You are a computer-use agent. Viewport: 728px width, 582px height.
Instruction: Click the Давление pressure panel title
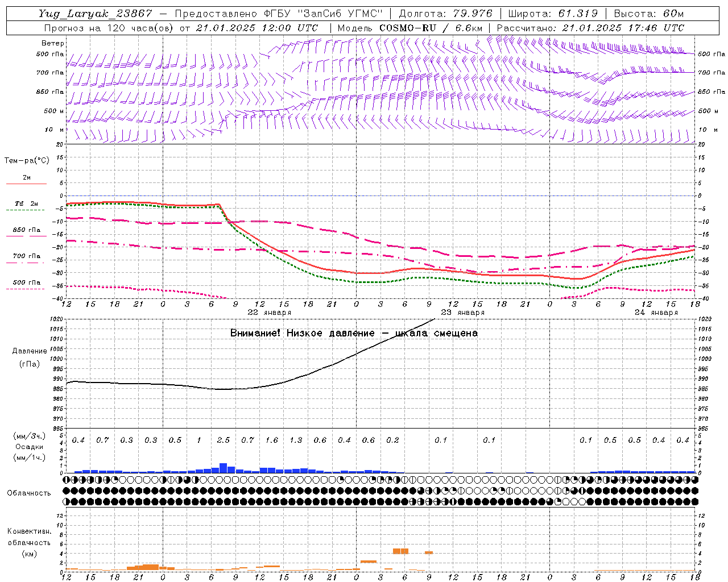(30, 351)
